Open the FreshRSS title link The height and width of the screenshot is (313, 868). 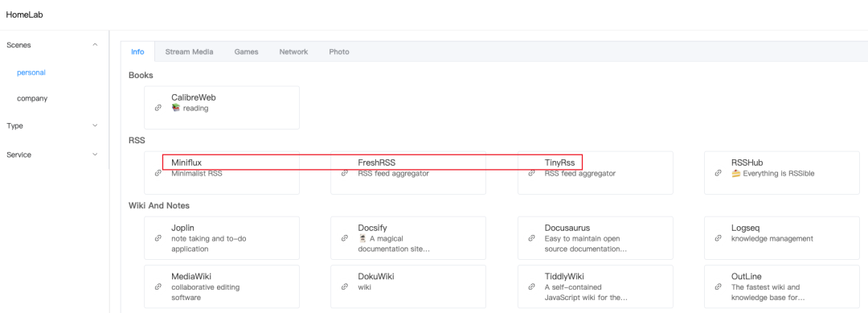(377, 163)
